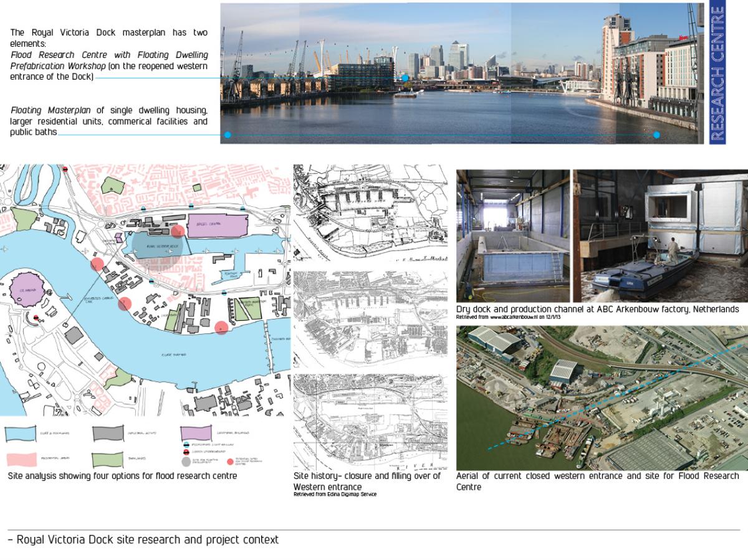Open the empty dry dock photo thumbnail

point(513,235)
